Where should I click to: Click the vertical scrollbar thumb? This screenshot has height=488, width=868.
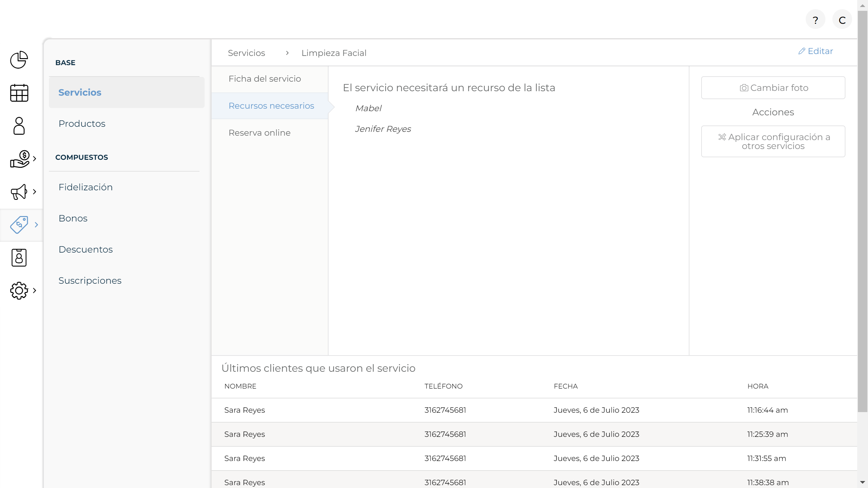pyautogui.click(x=862, y=211)
